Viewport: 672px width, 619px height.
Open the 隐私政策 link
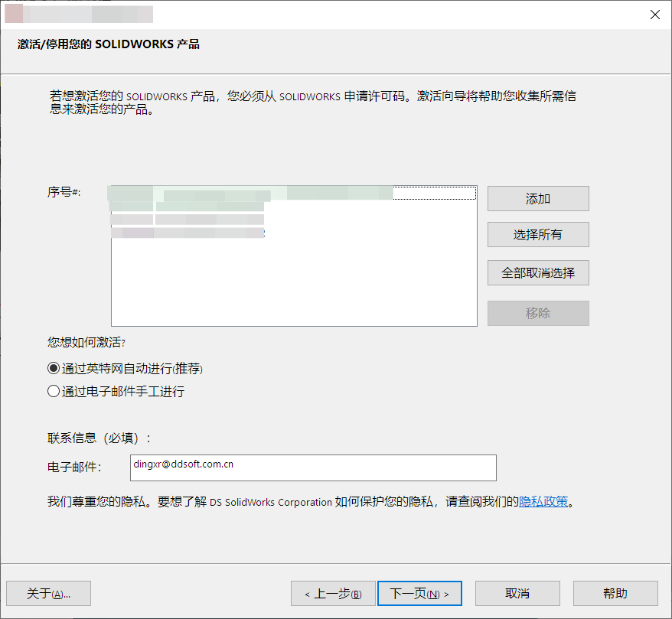coord(543,502)
